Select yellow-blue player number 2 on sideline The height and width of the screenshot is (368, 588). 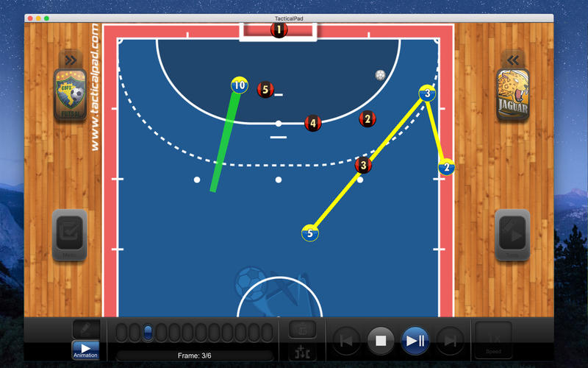click(x=447, y=168)
